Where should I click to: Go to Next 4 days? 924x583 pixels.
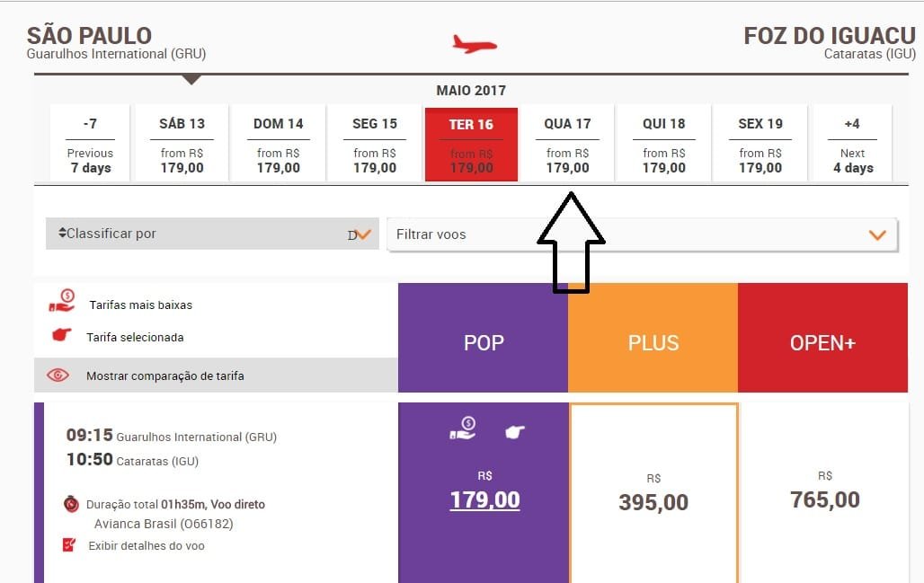(x=852, y=143)
